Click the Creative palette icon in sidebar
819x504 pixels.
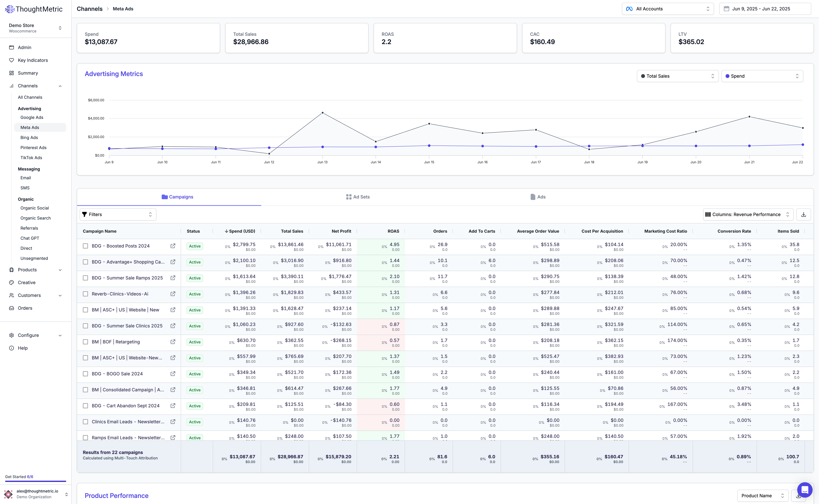(11, 283)
